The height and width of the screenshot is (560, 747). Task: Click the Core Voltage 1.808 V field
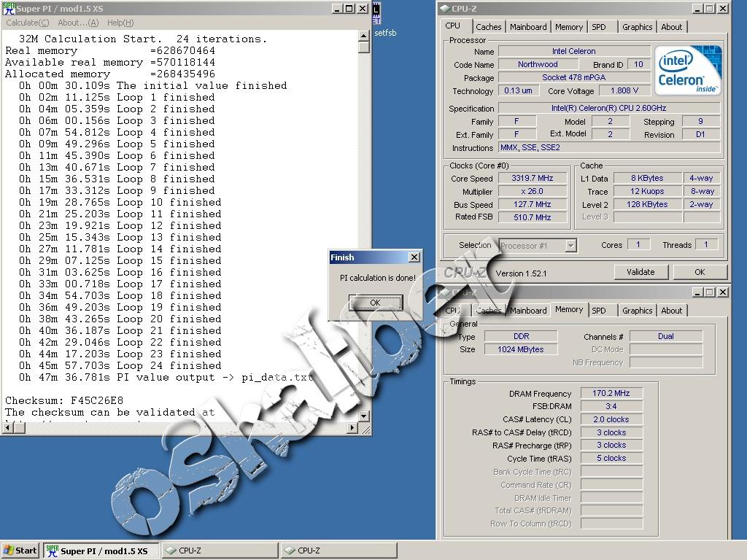[624, 90]
